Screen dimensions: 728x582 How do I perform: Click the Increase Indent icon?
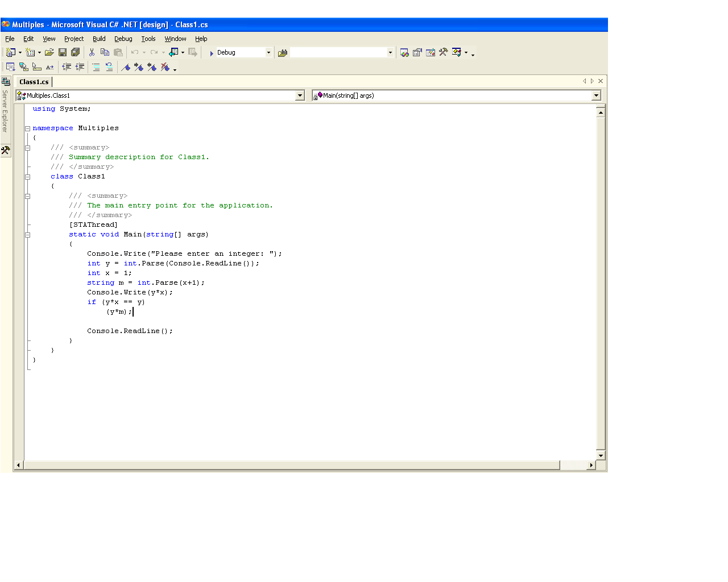[80, 67]
